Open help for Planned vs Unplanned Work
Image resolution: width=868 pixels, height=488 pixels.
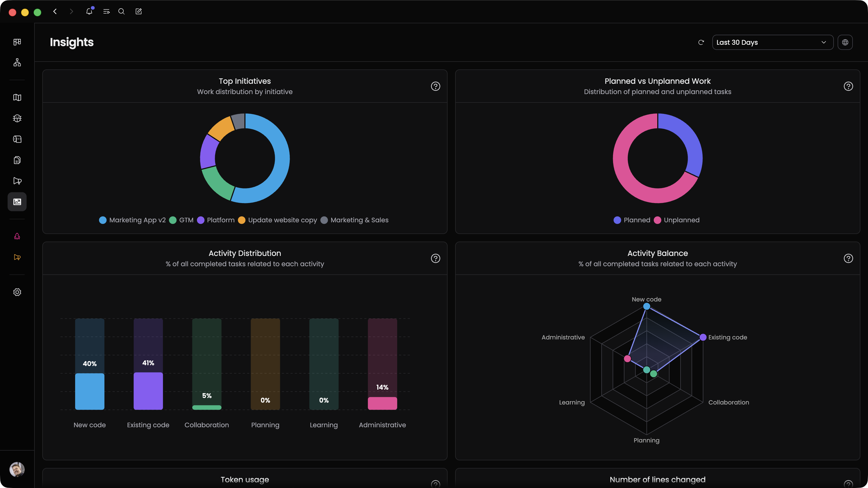[848, 86]
